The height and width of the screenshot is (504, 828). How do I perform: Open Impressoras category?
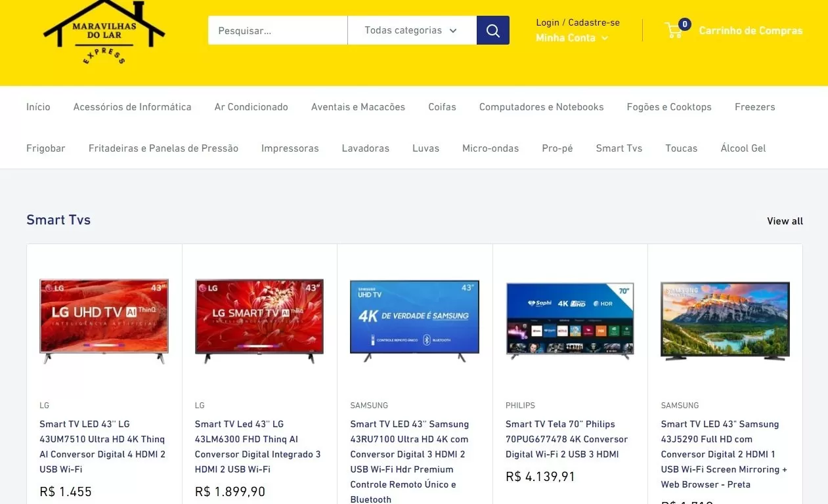coord(290,148)
